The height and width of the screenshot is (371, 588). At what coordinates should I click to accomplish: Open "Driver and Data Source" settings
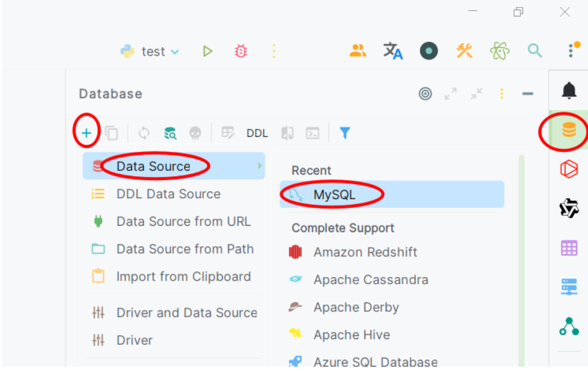point(186,312)
